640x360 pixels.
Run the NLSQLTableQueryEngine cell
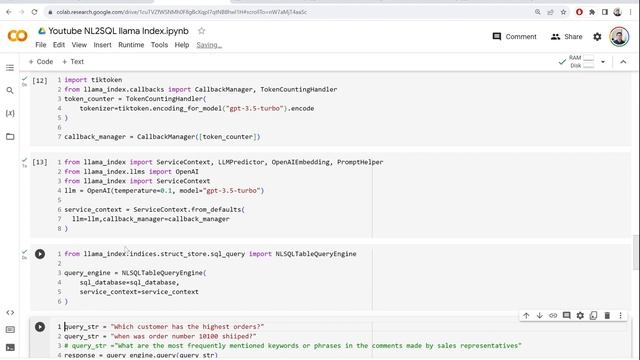coord(40,254)
